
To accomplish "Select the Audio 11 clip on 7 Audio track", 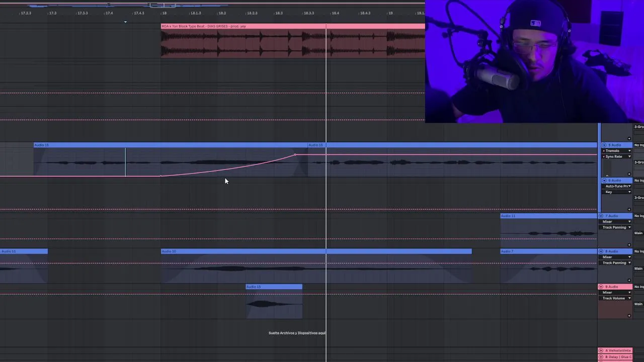I will [548, 216].
